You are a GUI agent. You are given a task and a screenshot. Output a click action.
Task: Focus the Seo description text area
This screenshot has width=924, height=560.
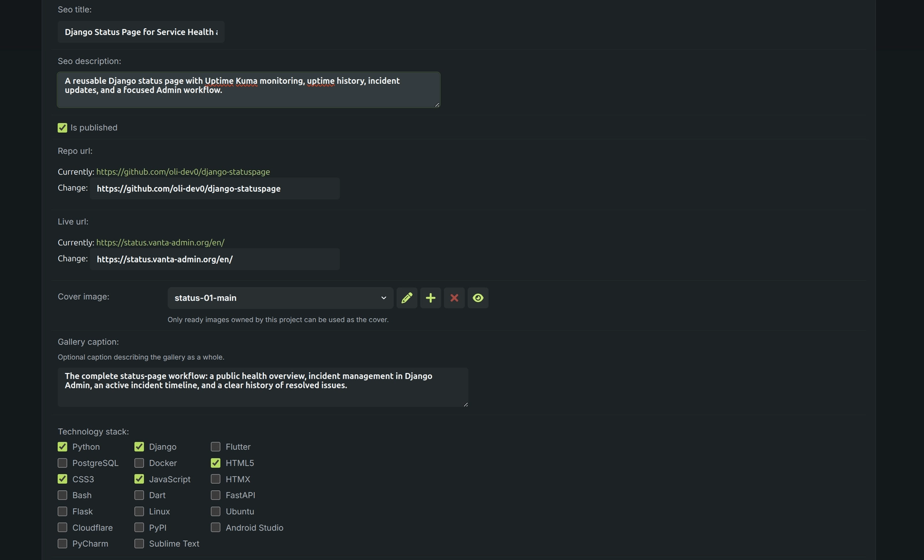(248, 89)
